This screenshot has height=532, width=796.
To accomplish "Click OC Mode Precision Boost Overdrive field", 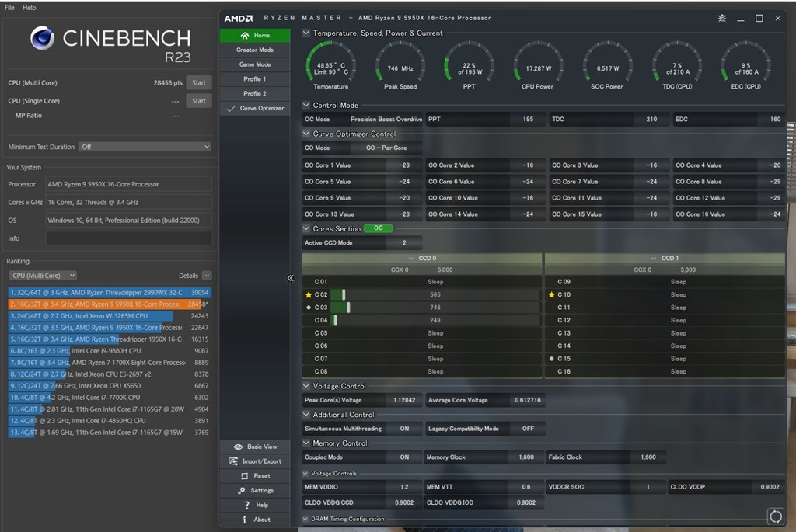I will [x=386, y=119].
